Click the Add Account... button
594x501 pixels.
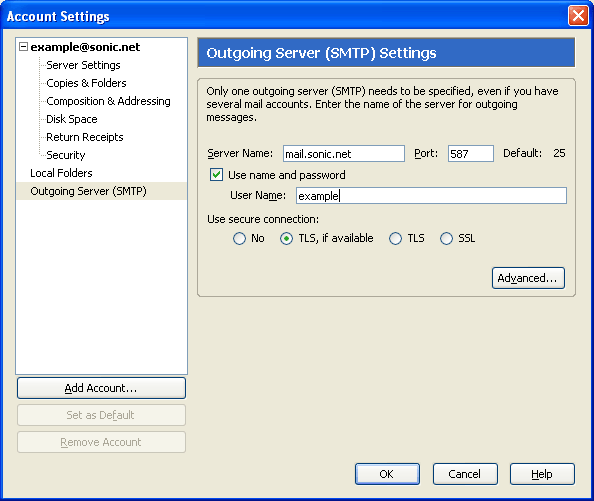click(101, 388)
